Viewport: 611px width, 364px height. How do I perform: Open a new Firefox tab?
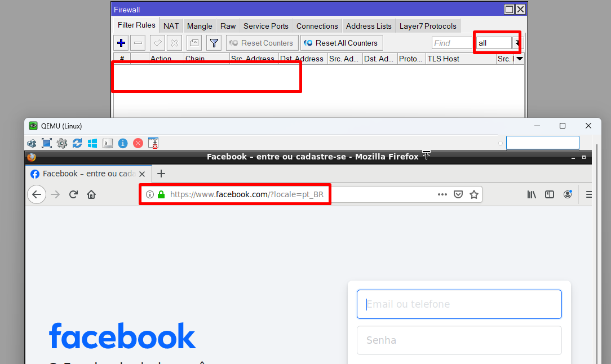click(161, 174)
